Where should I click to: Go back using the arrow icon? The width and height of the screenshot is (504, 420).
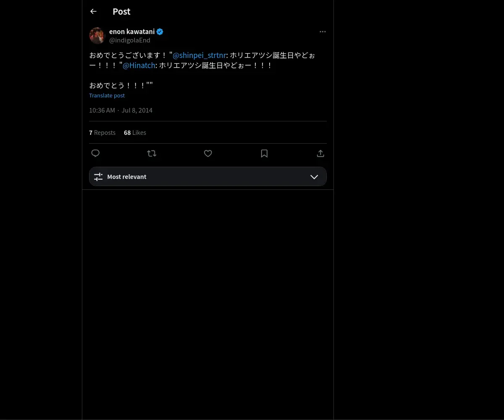(93, 12)
